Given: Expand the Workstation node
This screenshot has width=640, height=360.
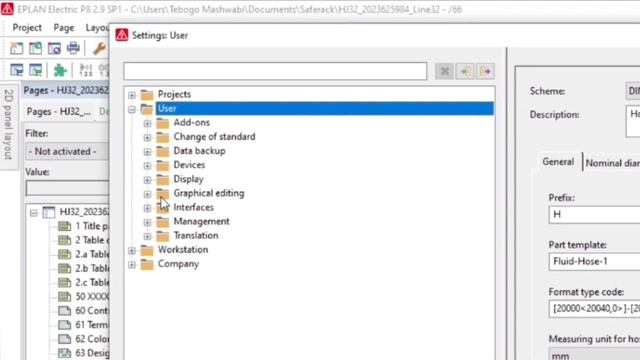Looking at the screenshot, I should coord(132,251).
